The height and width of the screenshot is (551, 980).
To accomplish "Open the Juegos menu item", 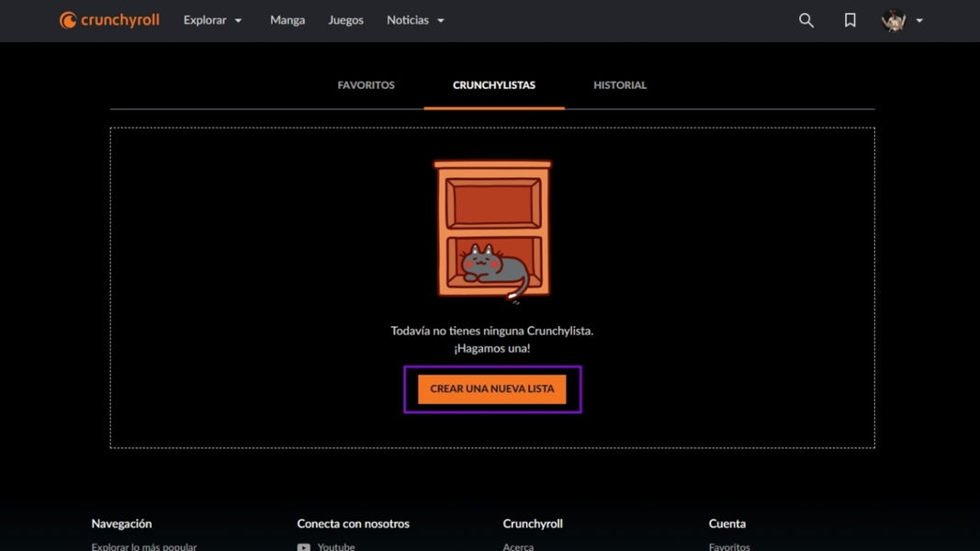I will coord(345,20).
